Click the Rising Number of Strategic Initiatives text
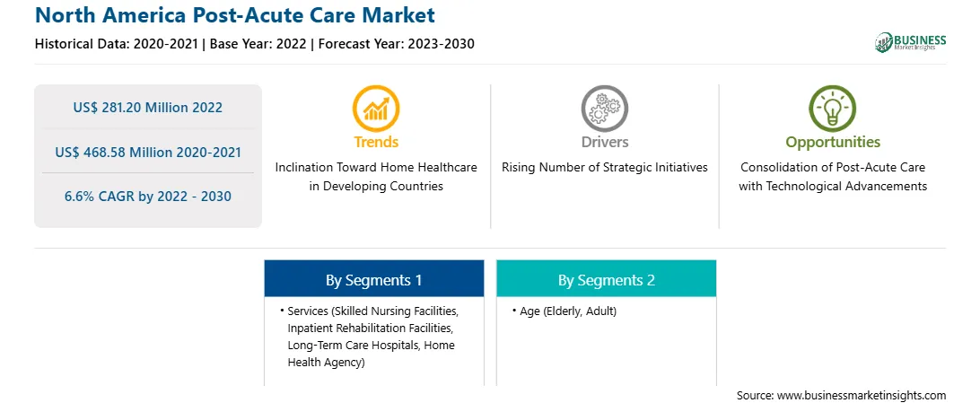 (x=604, y=168)
